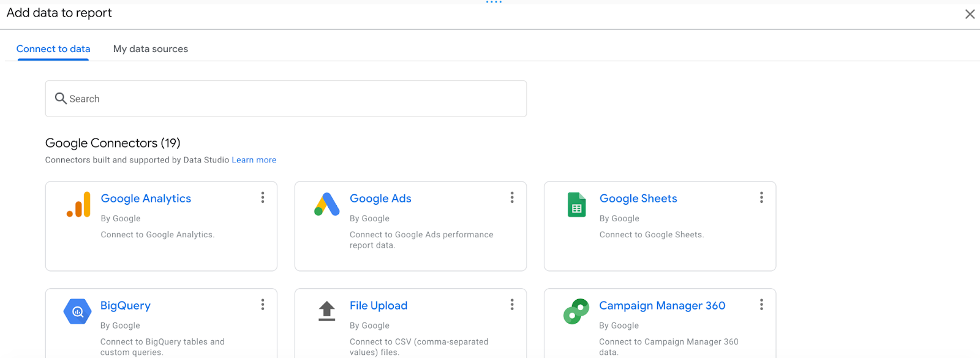Open Google Ads three-dot options menu
Screen dimensions: 980x358
point(512,197)
